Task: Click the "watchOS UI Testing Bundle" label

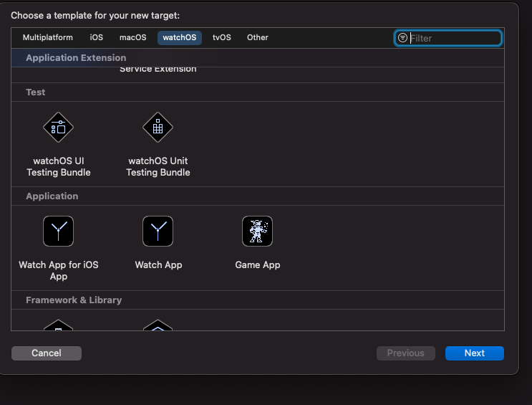Action: coord(59,166)
